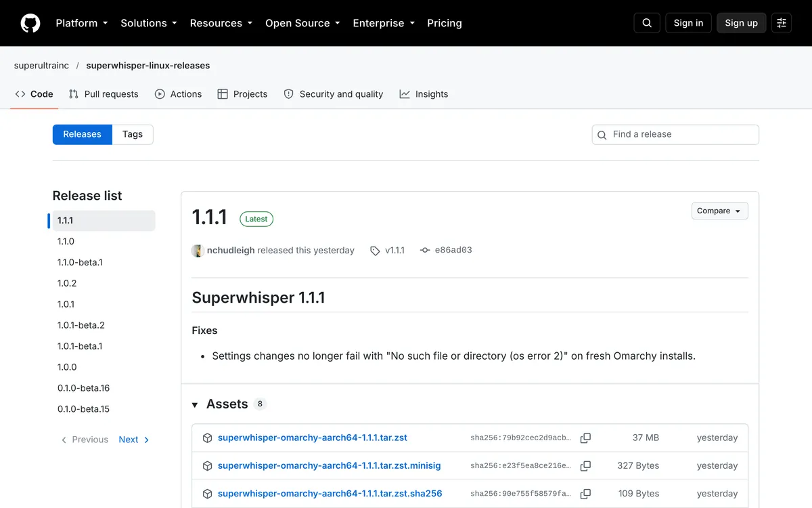Viewport: 812px width, 508px height.
Task: Expand the Solutions menu
Action: pyautogui.click(x=149, y=23)
